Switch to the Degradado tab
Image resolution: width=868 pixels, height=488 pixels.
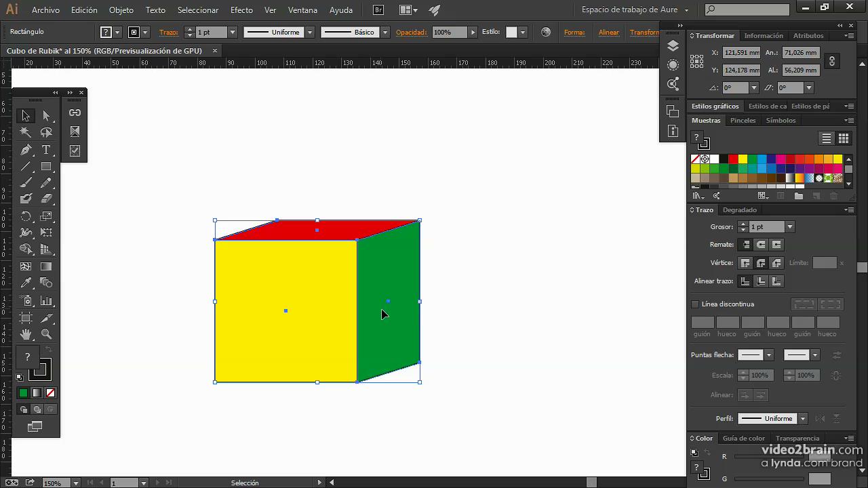[739, 210]
